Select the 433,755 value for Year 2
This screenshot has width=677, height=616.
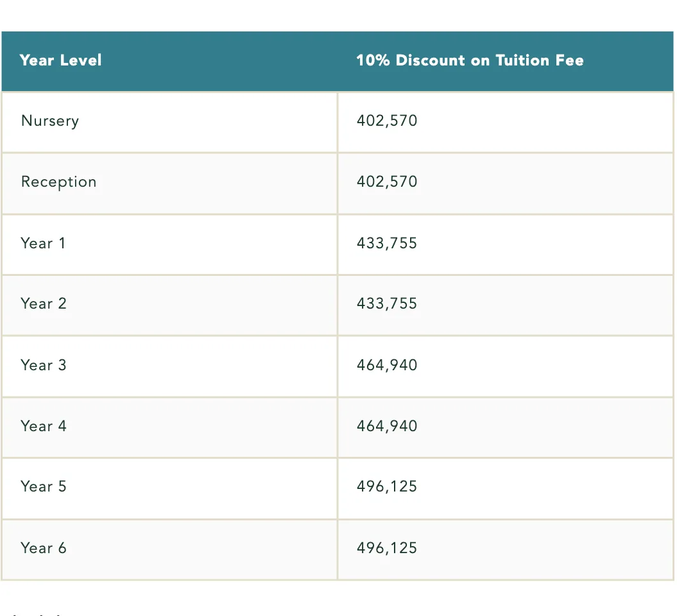[387, 304]
